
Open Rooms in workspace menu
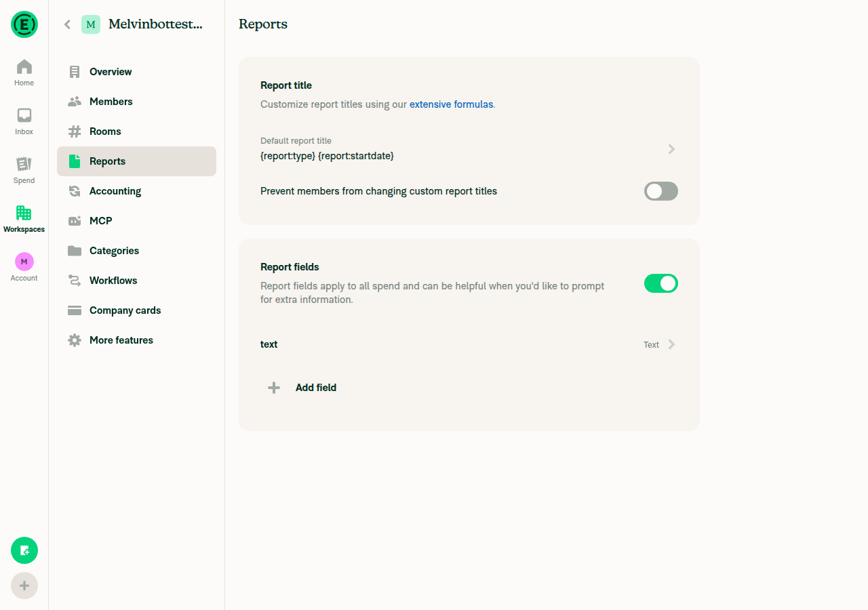pos(136,131)
